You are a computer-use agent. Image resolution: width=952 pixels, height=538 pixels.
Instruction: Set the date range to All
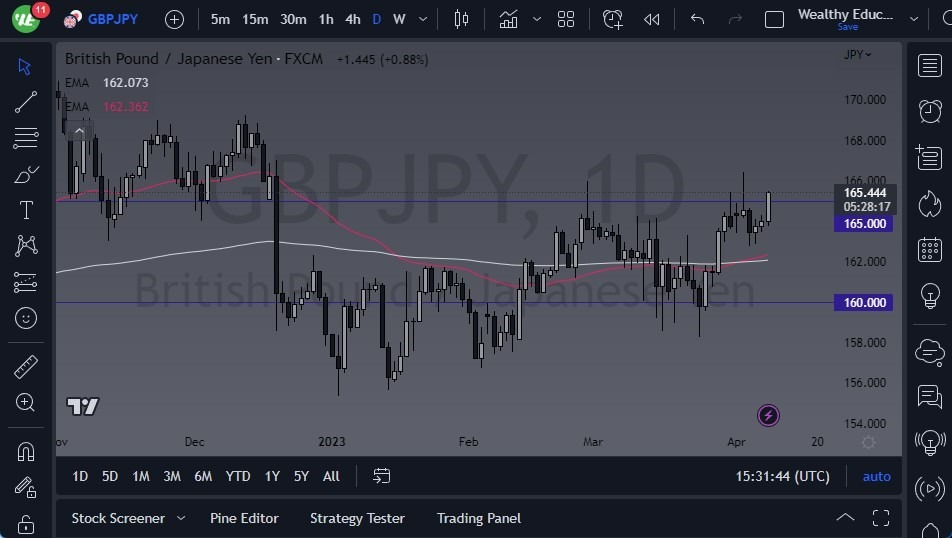tap(331, 476)
